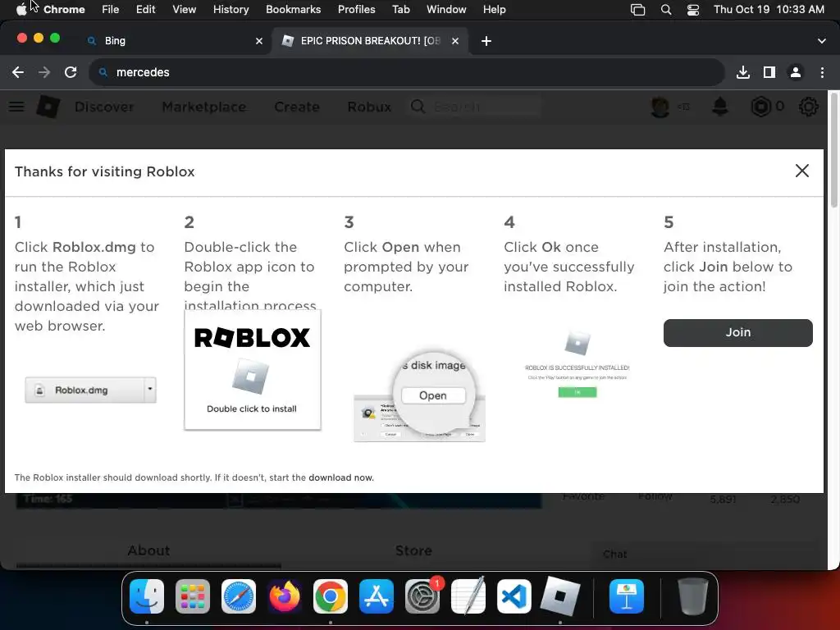Open the Roblox avatar profile icon

(660, 107)
